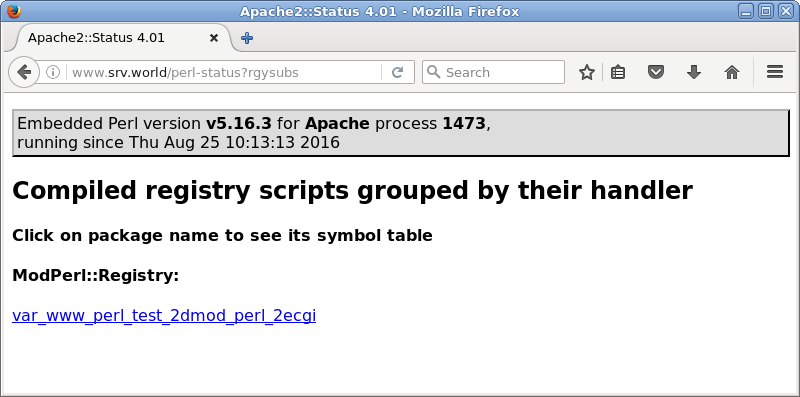Close the Apache2::Status 4.01 tab
Image resolution: width=800 pixels, height=397 pixels.
(214, 38)
